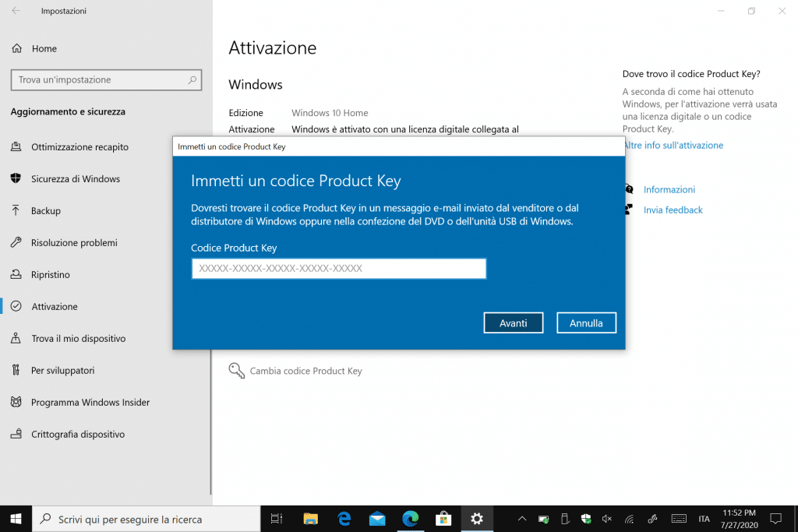Click the Home icon in sidebar
Screen dimensions: 798x532
[x=16, y=48]
